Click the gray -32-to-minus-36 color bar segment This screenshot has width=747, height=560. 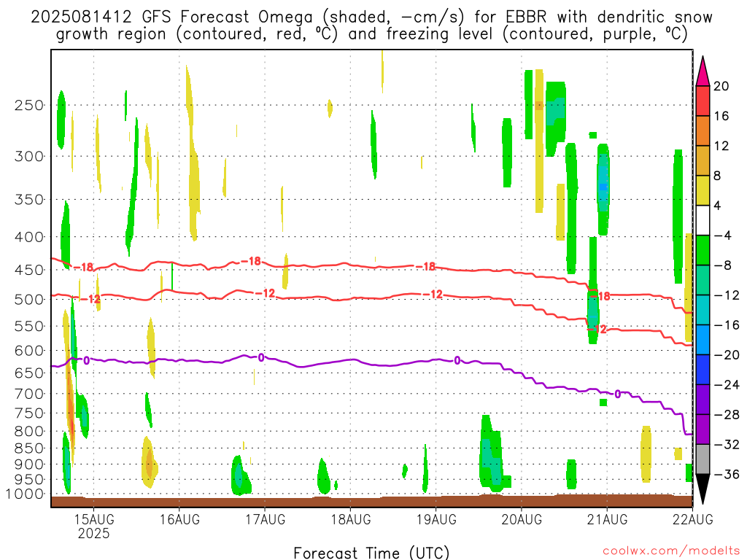[703, 459]
